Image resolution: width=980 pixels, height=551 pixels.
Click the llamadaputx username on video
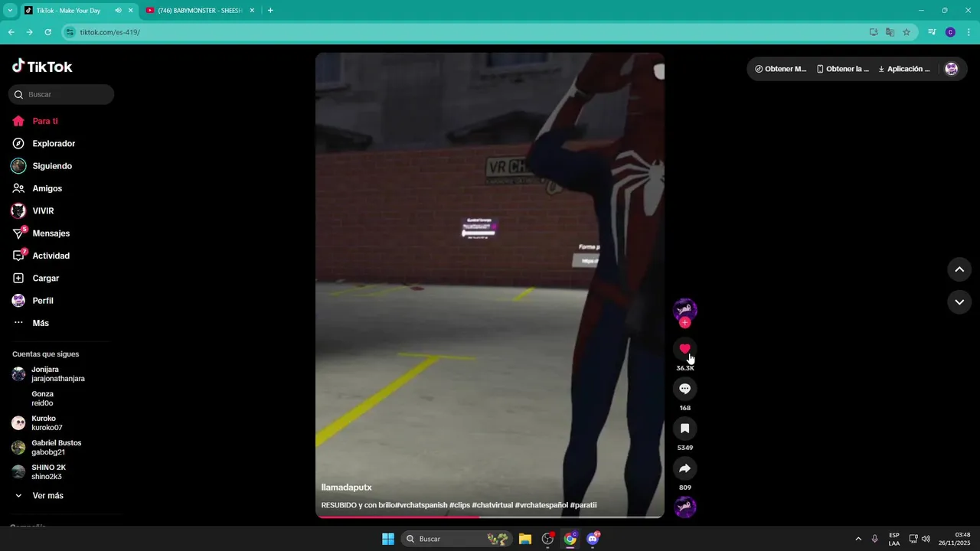[346, 487]
